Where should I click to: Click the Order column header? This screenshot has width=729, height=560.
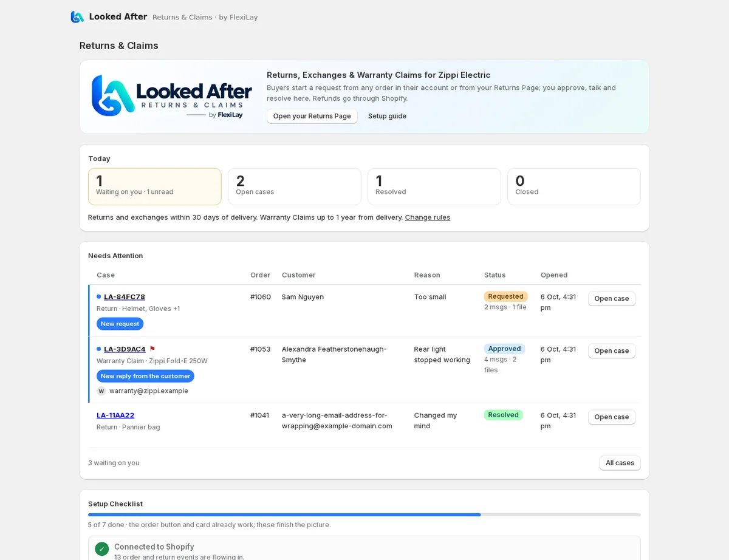pos(260,275)
